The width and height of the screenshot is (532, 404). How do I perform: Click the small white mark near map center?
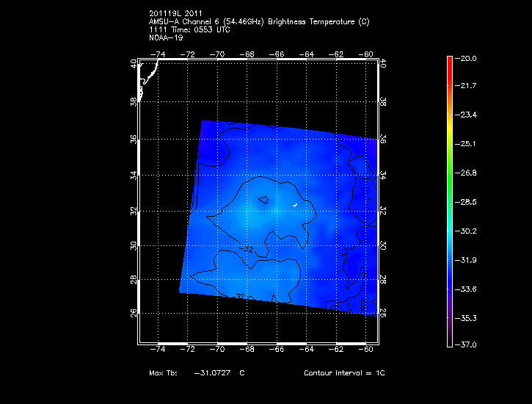(x=294, y=204)
